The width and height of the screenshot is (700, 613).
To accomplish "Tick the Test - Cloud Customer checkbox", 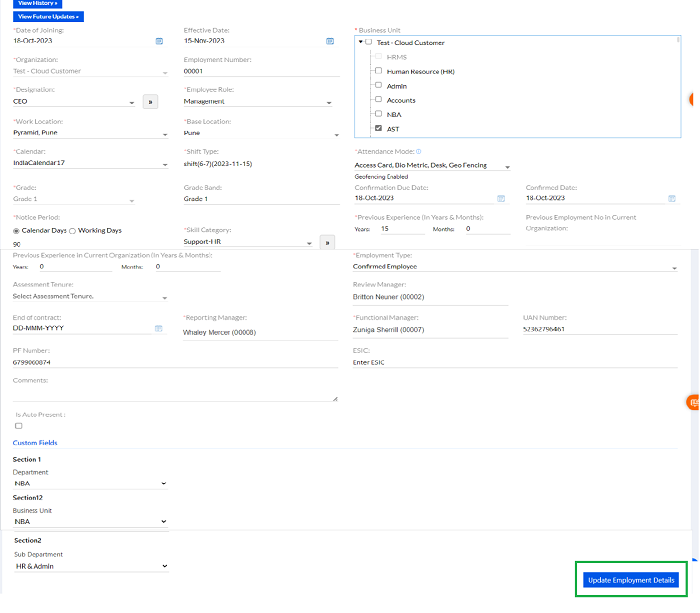I will click(x=368, y=42).
